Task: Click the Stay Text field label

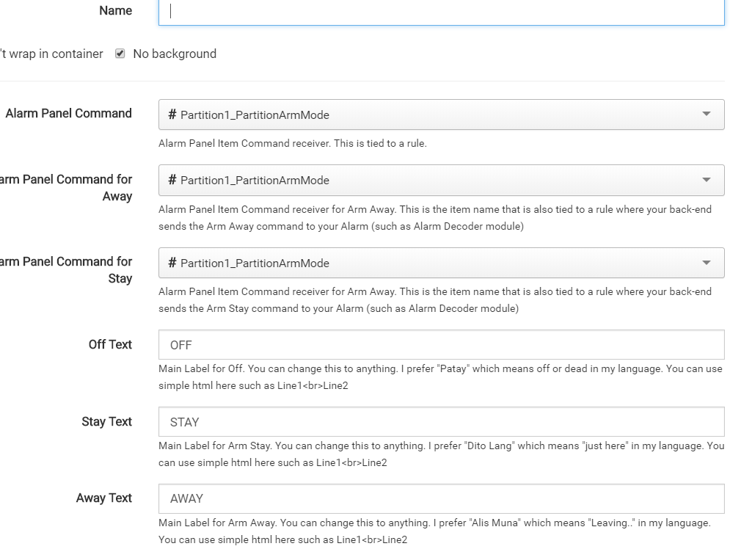Action: click(106, 421)
